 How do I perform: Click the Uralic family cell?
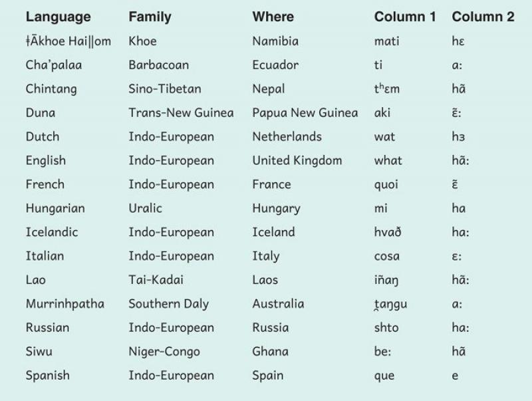click(146, 209)
